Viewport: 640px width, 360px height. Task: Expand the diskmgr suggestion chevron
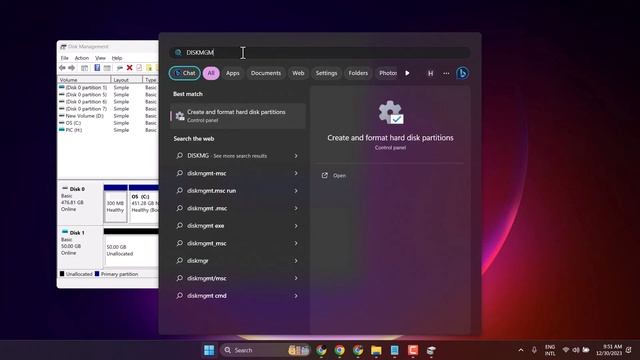click(x=296, y=261)
